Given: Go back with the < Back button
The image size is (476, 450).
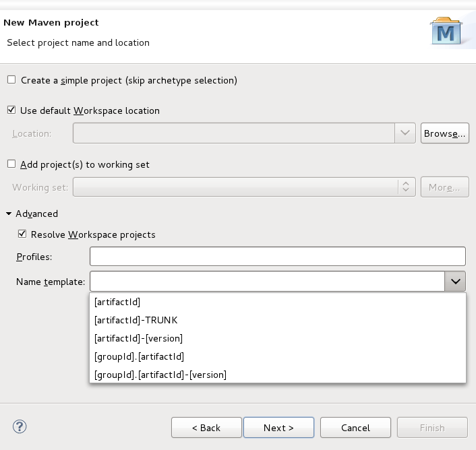Looking at the screenshot, I should coord(206,428).
